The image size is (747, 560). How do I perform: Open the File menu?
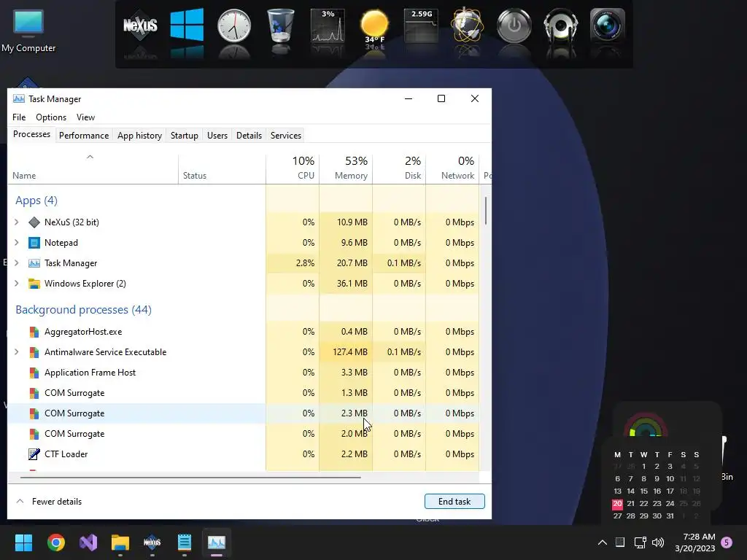pyautogui.click(x=19, y=117)
